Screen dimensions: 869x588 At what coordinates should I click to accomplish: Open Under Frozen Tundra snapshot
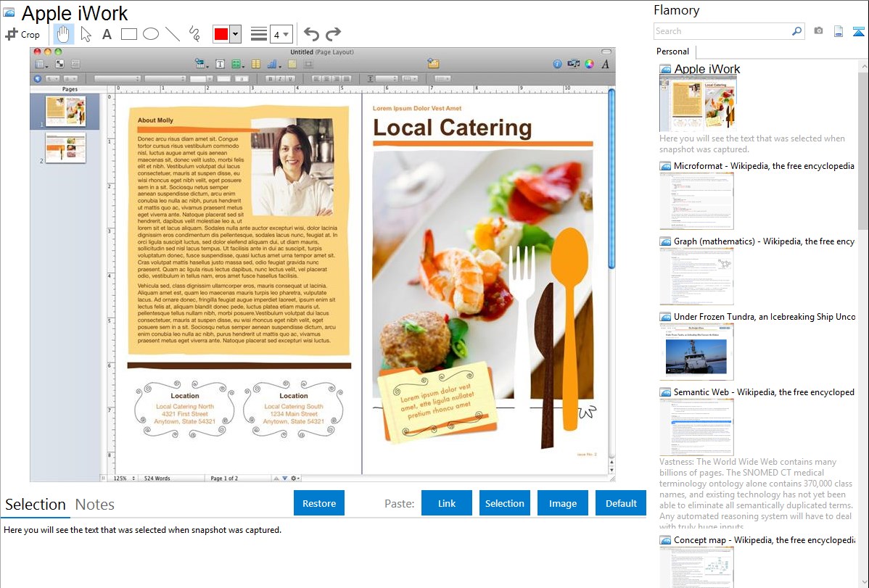(765, 316)
